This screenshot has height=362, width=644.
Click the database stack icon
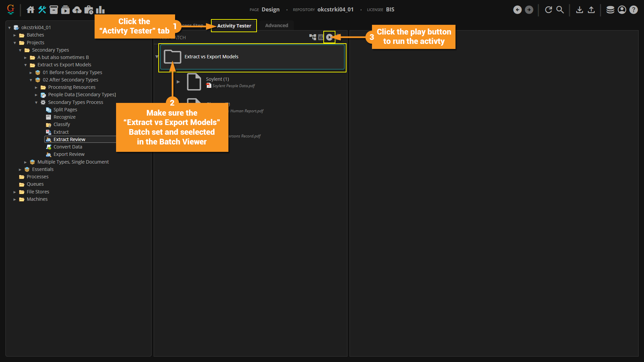coord(610,10)
